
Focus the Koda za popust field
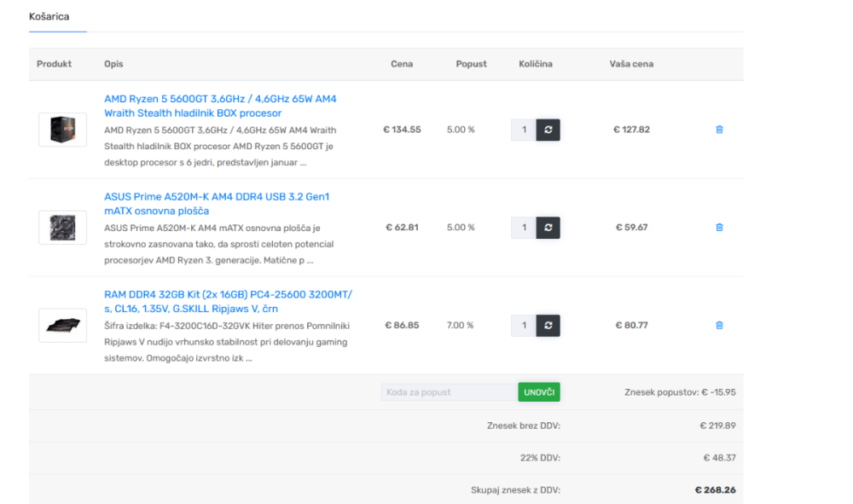(449, 392)
